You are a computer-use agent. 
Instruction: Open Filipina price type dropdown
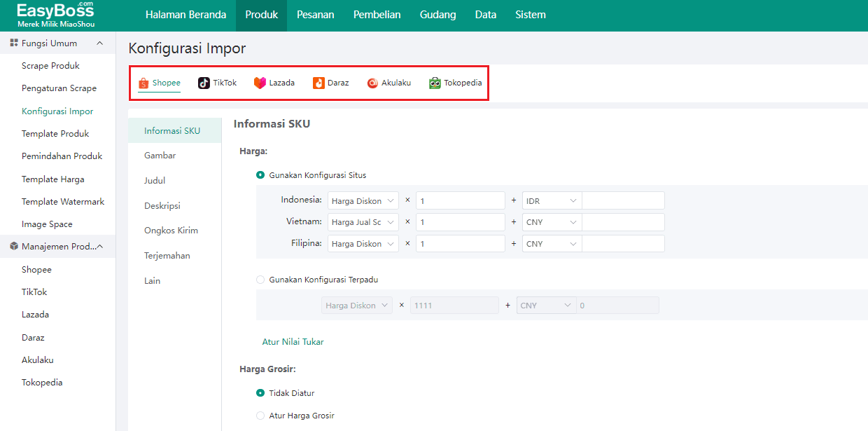(363, 244)
